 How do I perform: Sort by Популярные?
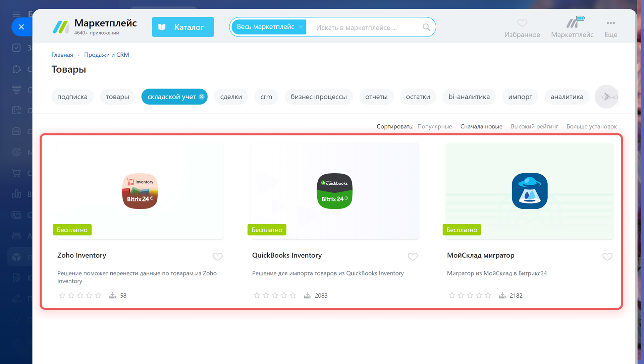[434, 126]
